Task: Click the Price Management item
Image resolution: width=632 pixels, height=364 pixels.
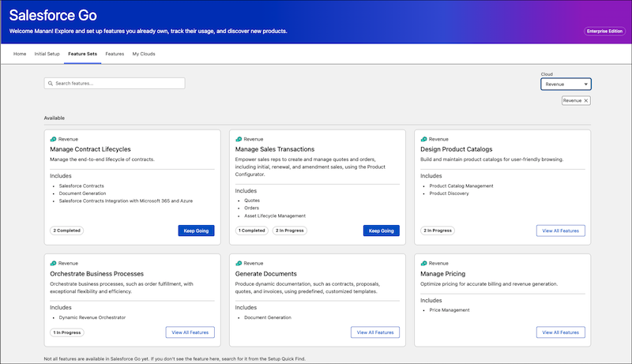Action: click(x=450, y=310)
